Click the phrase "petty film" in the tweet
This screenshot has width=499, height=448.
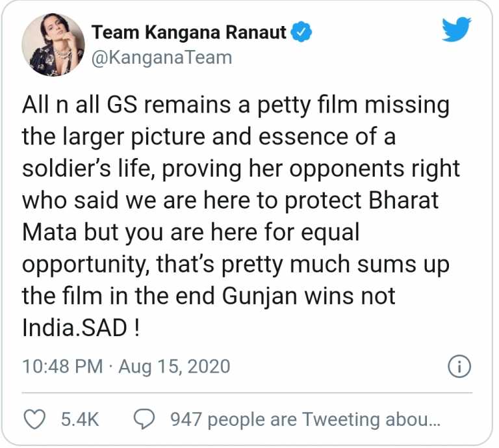[x=307, y=106]
